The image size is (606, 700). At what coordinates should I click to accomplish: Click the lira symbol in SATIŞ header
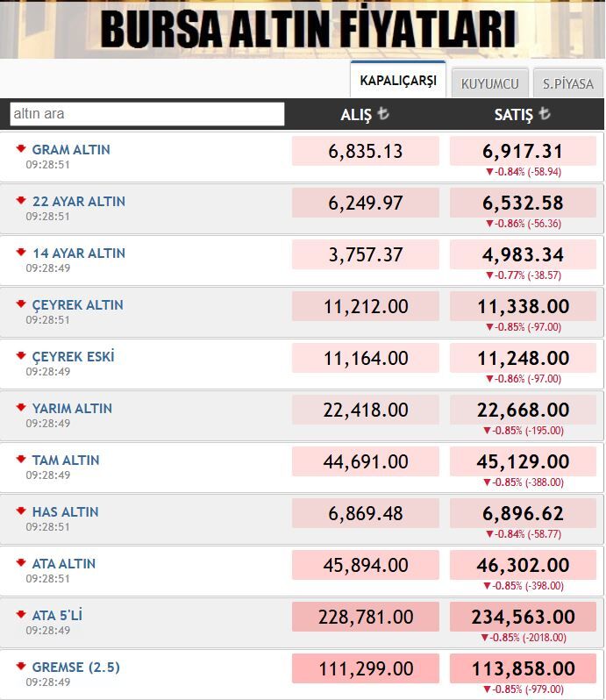545,114
